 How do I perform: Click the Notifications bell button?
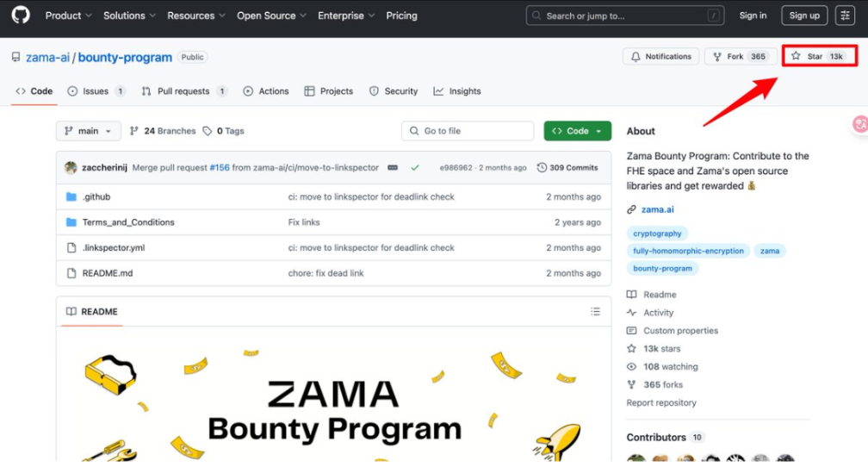coord(661,57)
